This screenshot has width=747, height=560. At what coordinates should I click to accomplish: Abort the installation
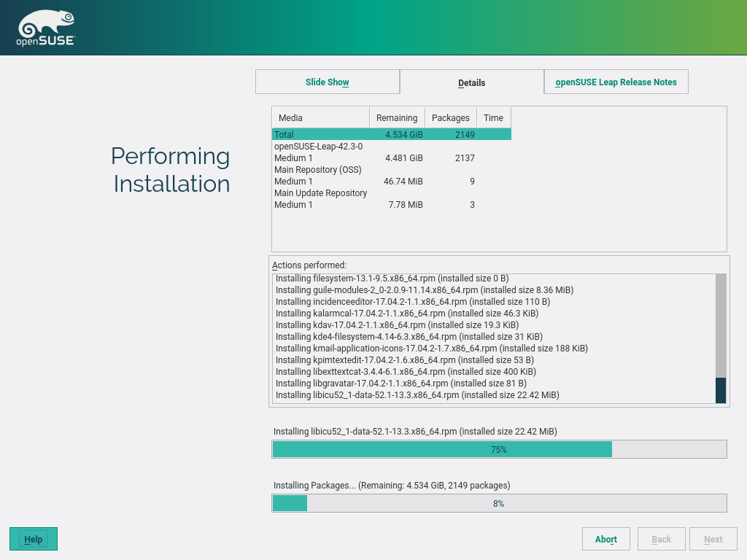coord(606,539)
